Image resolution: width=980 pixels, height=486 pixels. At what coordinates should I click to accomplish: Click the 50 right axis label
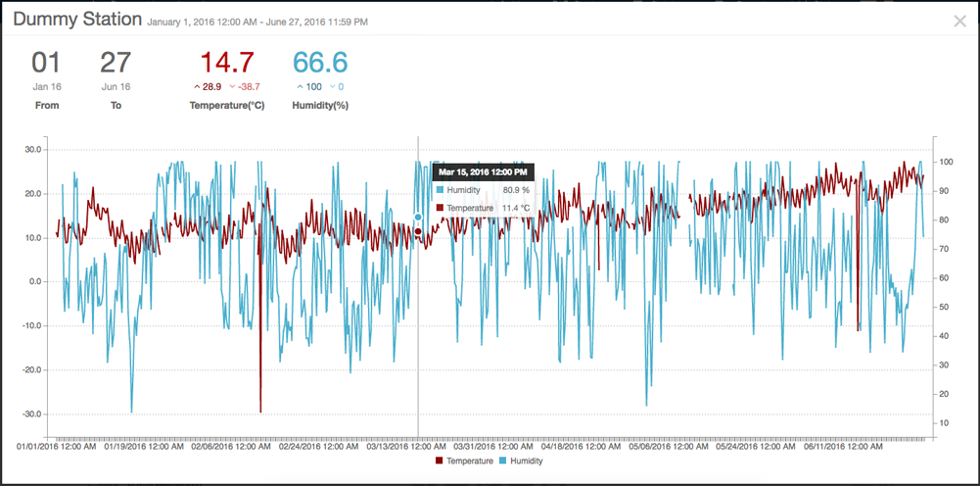point(942,307)
